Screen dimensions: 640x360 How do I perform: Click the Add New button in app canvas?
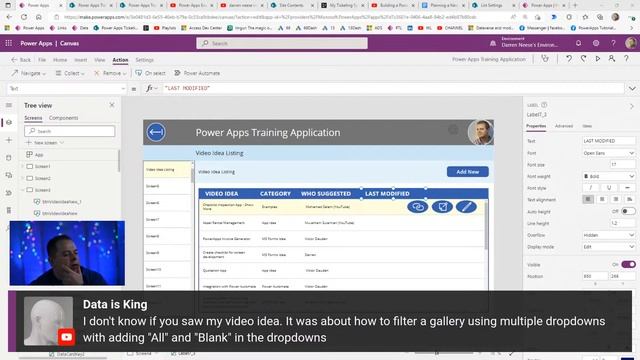[x=468, y=172]
